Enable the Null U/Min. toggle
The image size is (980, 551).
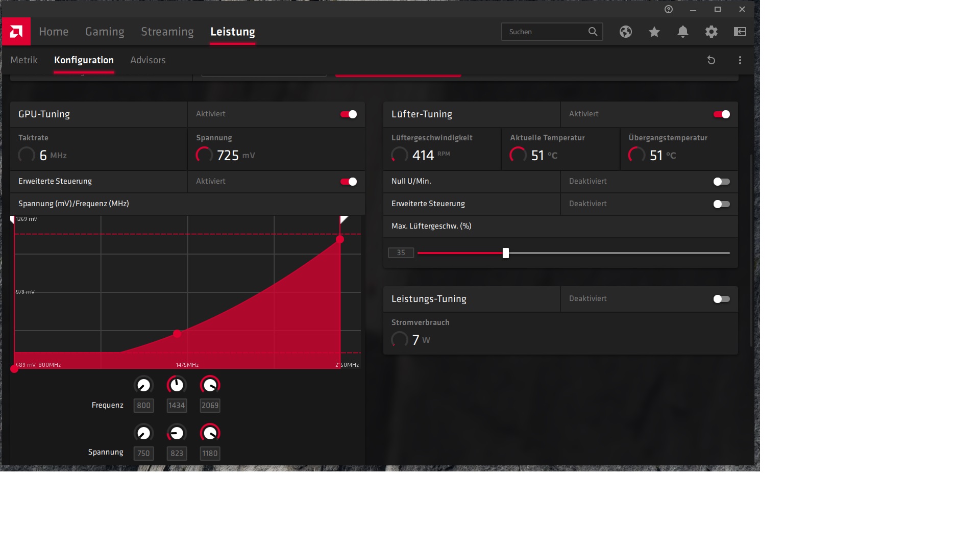coord(721,182)
